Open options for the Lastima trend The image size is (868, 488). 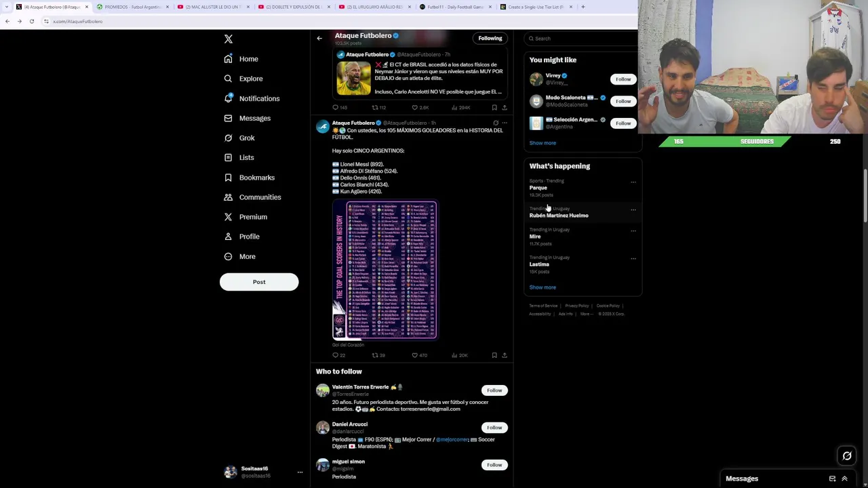[x=633, y=258]
